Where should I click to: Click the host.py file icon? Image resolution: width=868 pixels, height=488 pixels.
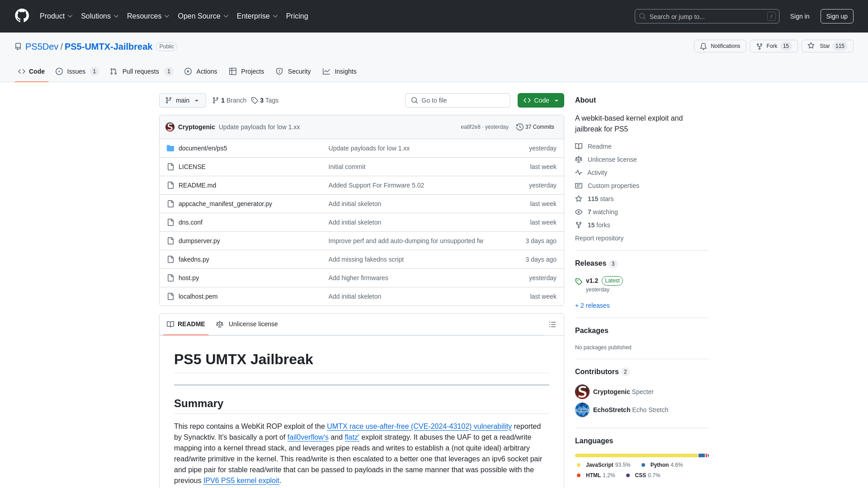pos(170,278)
